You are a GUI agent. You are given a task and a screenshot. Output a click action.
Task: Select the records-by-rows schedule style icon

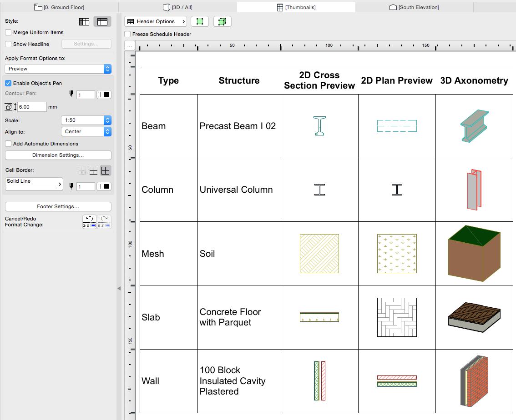pyautogui.click(x=84, y=21)
